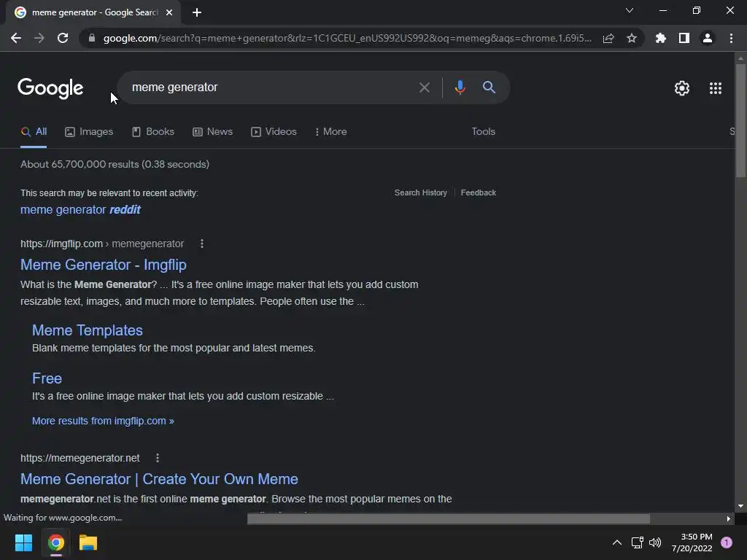Reload the current page
This screenshot has width=747, height=560.
(x=63, y=38)
